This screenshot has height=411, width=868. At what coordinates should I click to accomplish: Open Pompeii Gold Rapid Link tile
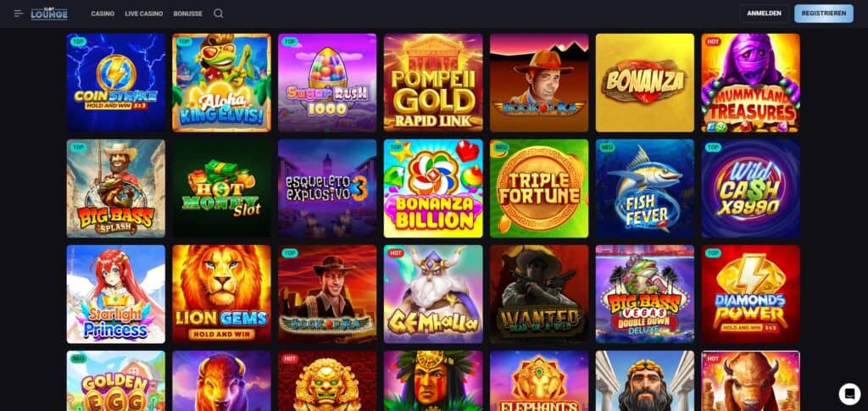point(433,82)
